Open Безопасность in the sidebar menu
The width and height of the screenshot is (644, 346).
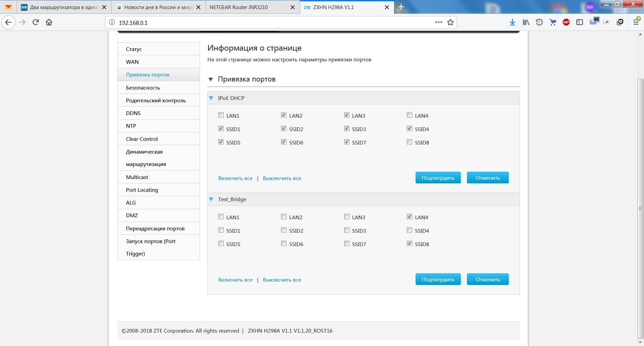[143, 88]
